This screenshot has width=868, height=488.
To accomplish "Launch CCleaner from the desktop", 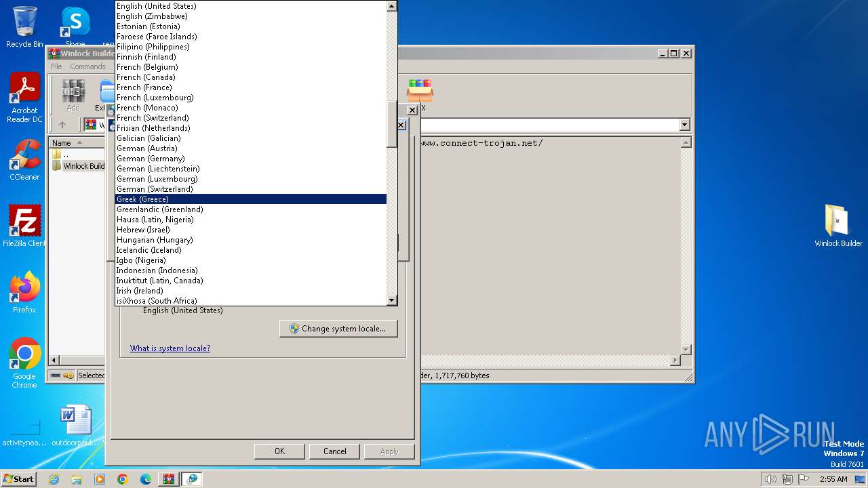I will 24,160.
